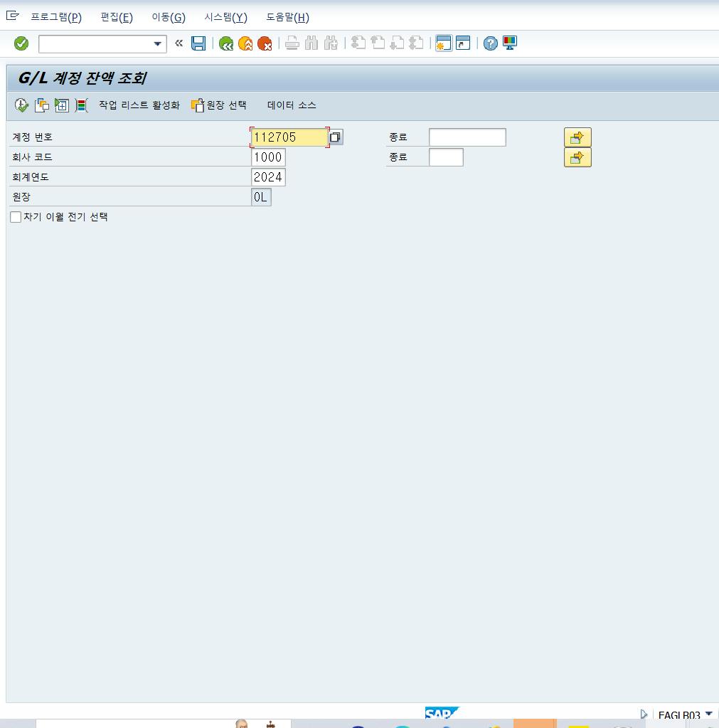Open the command field dropdown arrow

pos(157,43)
